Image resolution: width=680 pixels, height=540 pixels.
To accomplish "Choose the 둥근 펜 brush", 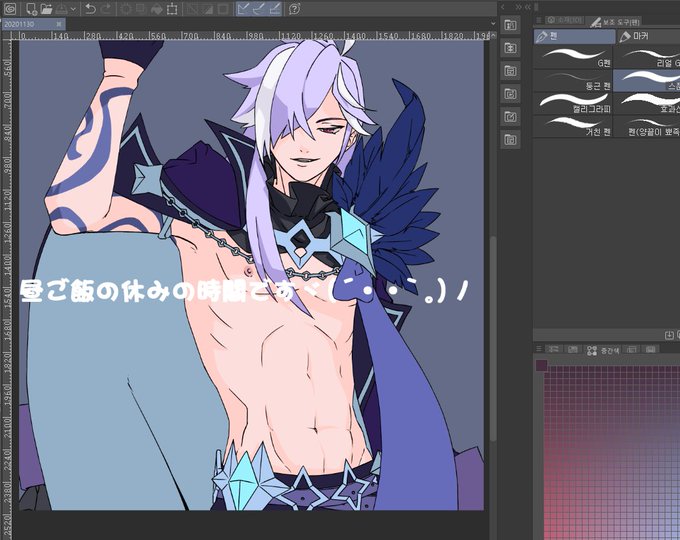I will click(572, 81).
